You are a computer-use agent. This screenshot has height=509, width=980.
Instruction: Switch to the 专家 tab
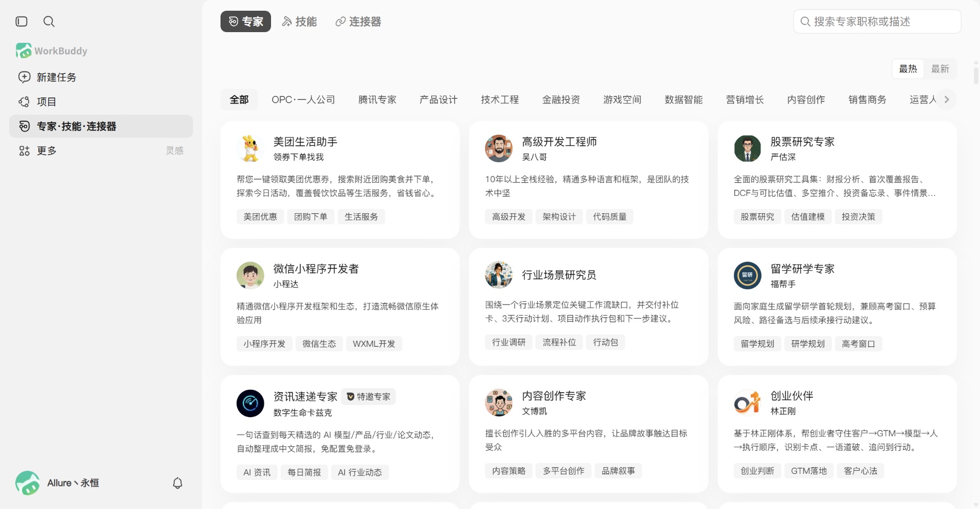click(x=246, y=21)
